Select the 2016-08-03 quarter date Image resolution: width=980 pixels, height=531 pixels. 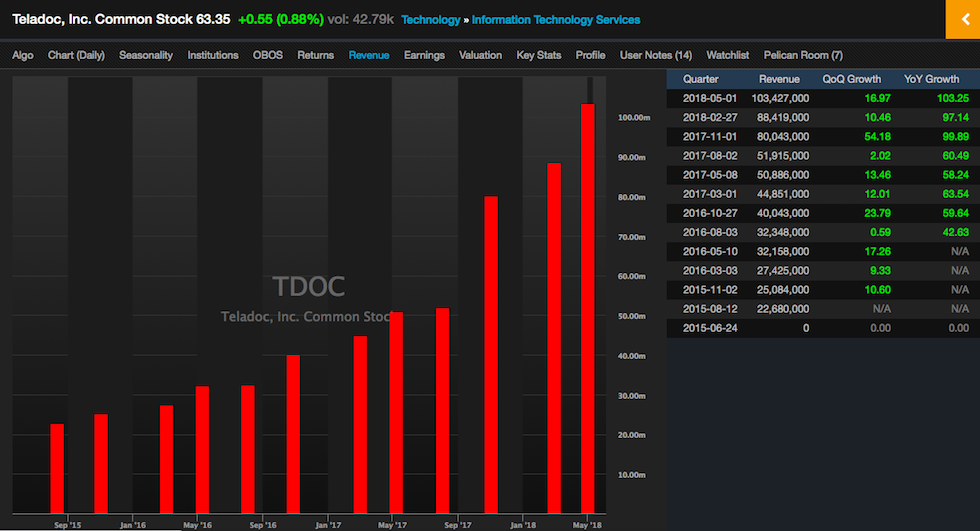pos(710,232)
